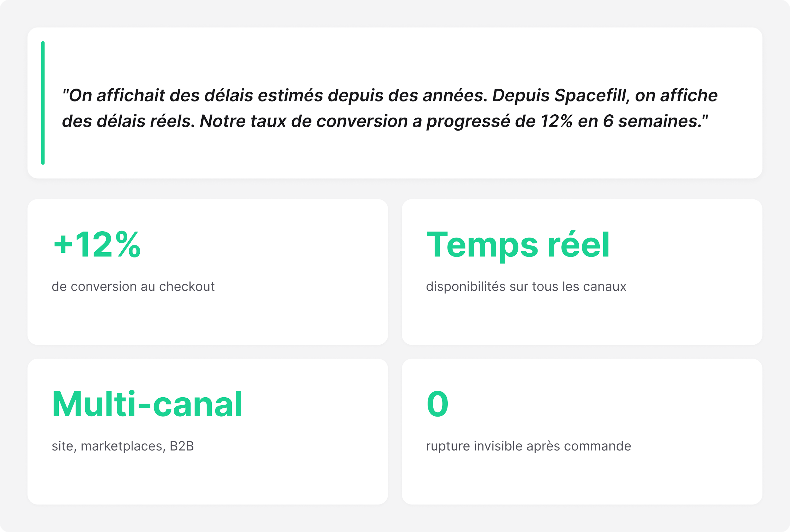Screen dimensions: 790x532
Task: Select the green "+12%" statistic heading
Action: click(97, 245)
